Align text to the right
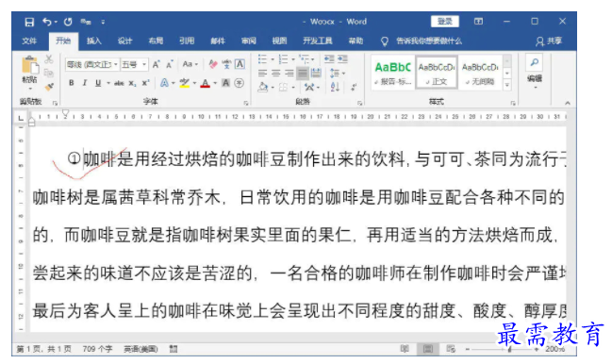612x364 pixels. 289,73
